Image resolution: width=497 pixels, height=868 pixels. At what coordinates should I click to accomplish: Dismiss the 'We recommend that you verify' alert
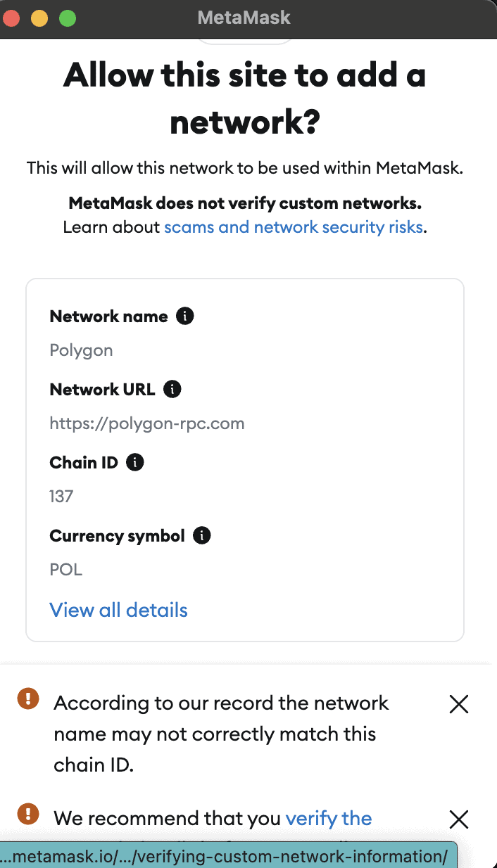458,819
